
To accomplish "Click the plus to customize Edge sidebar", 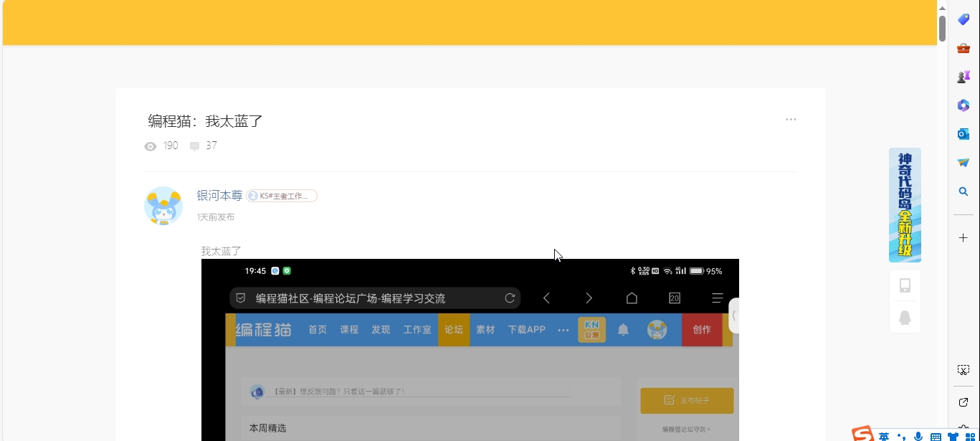I will point(964,237).
